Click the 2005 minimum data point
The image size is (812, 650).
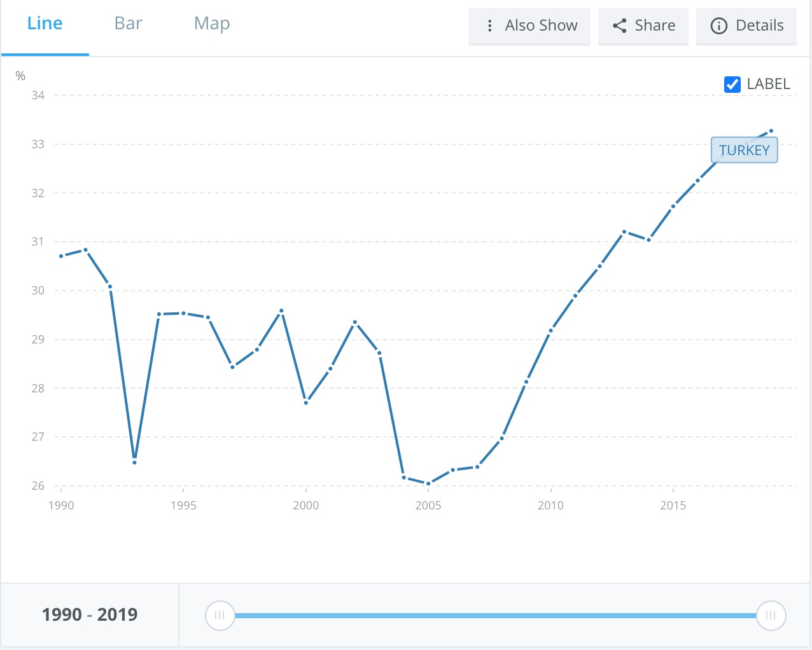[428, 484]
